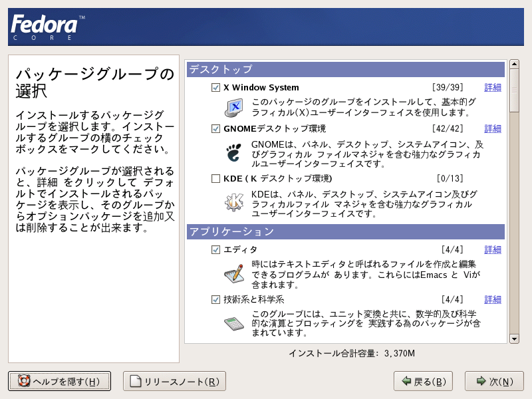Click the KDE gear icon
The image size is (532, 399).
(x=234, y=202)
